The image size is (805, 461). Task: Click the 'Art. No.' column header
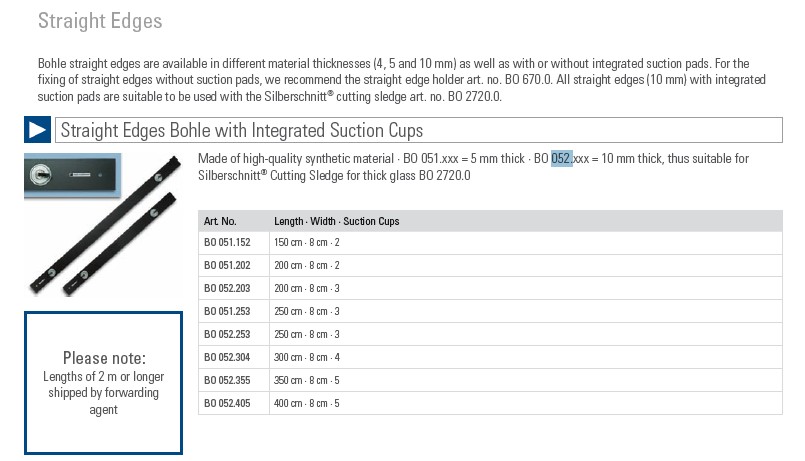click(x=220, y=221)
